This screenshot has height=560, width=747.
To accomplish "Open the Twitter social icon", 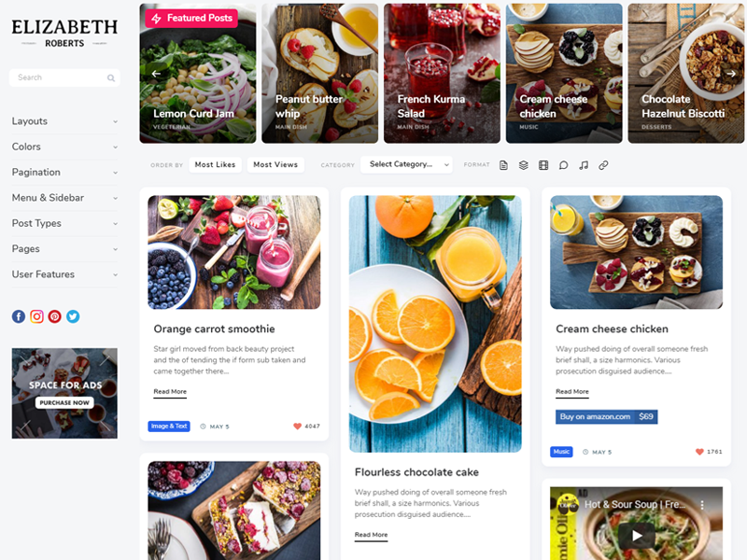I will tap(73, 316).
